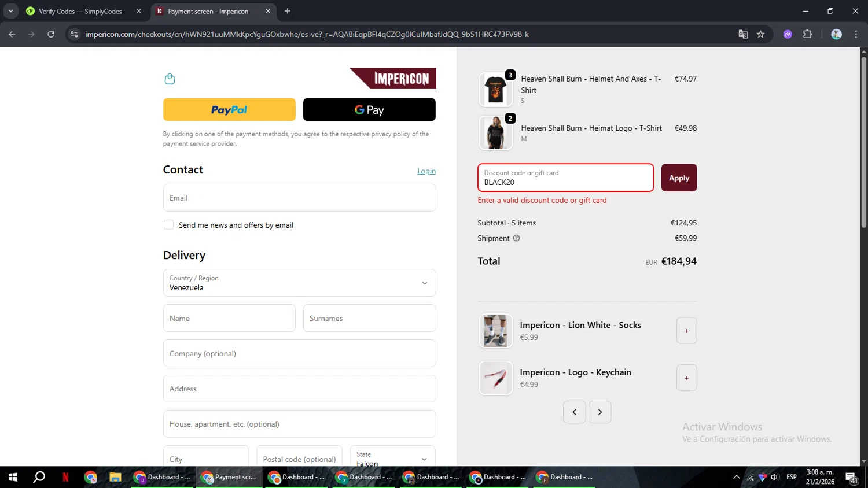Open the network icon in system tray
The height and width of the screenshot is (488, 868).
(751, 478)
